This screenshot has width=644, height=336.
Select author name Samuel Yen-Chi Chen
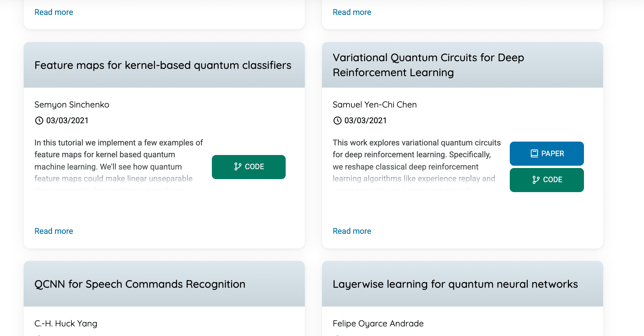click(x=375, y=104)
